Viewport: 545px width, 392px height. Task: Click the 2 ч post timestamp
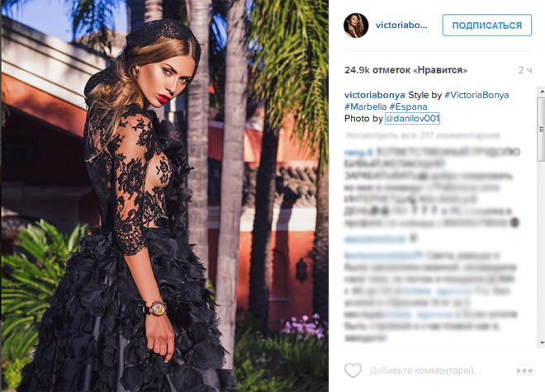coord(525,70)
